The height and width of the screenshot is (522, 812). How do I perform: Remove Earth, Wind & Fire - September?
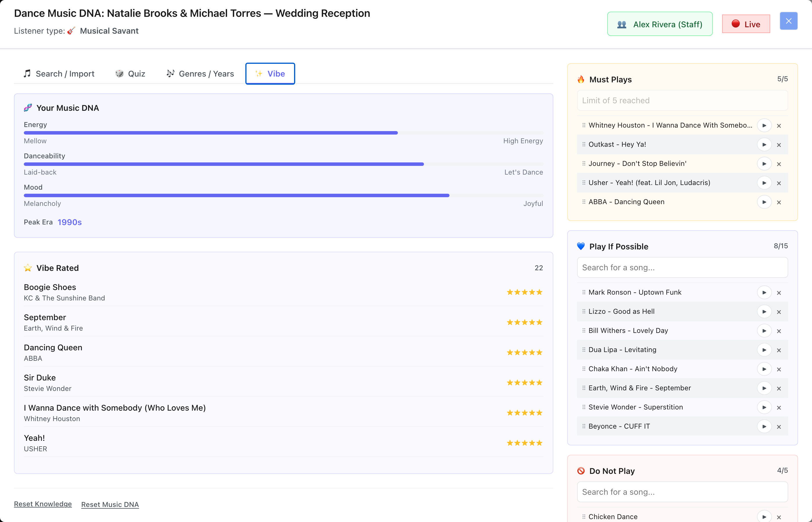click(x=779, y=388)
